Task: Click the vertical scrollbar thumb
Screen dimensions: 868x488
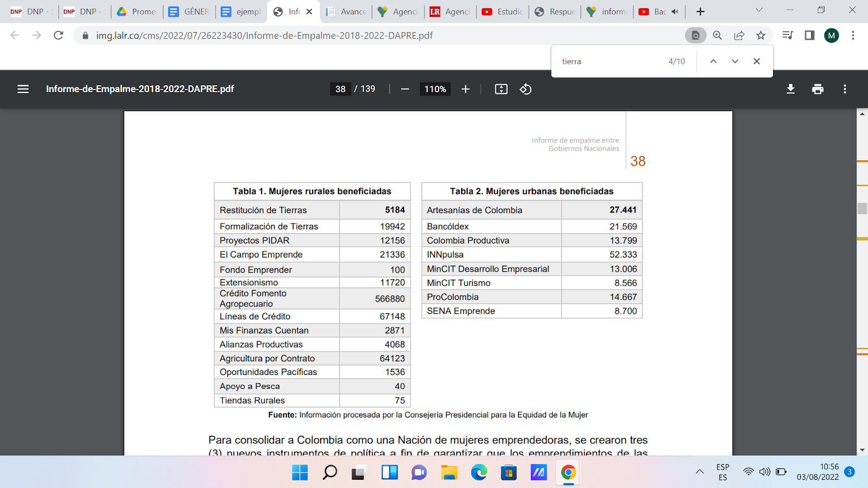Action: point(862,208)
